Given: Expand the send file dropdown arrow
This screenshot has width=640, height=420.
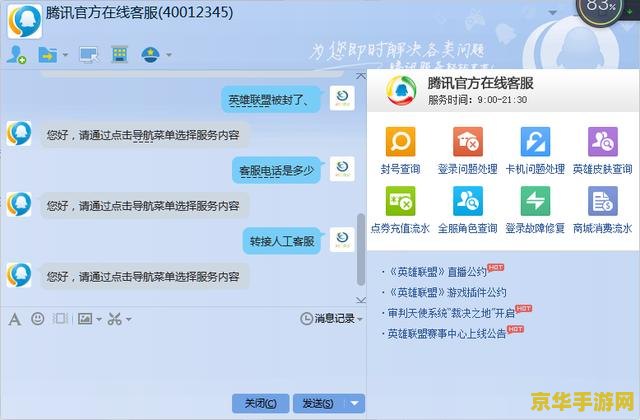Looking at the screenshot, I should (x=65, y=54).
